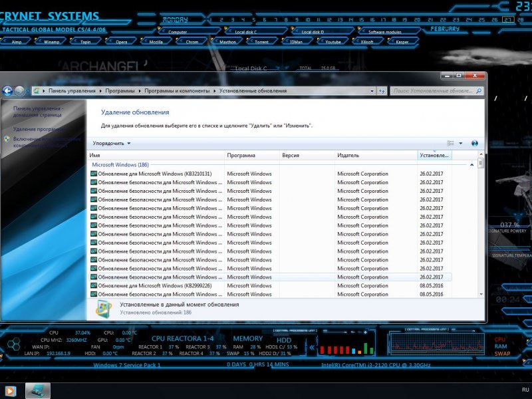
Task: Expand the arrow after Программы breadcrumb
Action: (140, 91)
